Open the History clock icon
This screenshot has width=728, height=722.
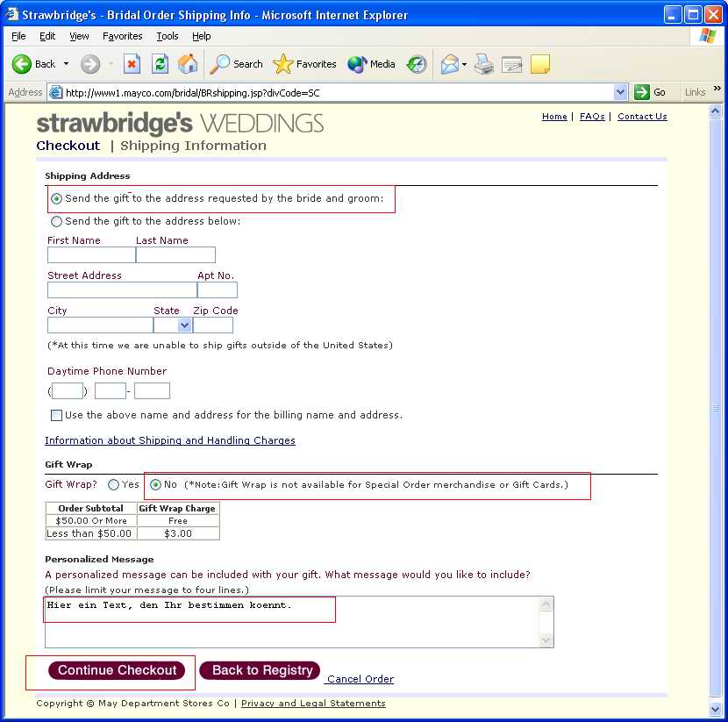click(x=417, y=64)
